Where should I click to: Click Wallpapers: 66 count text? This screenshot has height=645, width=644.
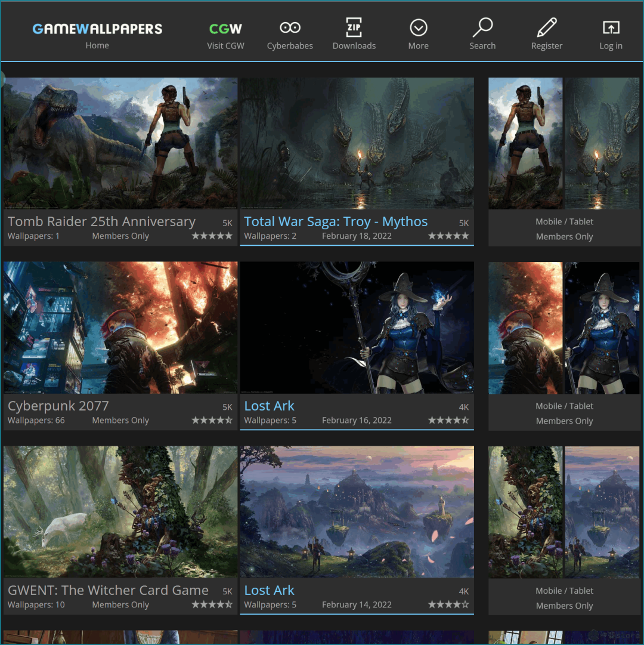click(x=36, y=420)
